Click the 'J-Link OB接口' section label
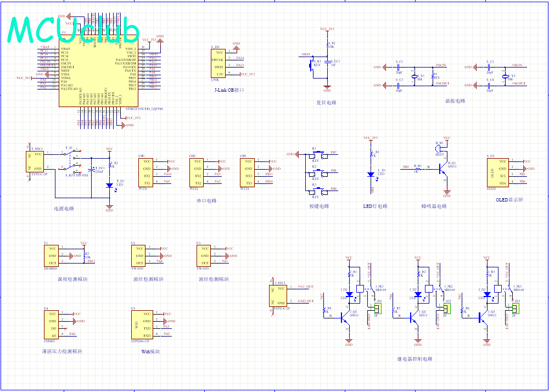549x392 pixels. pyautogui.click(x=228, y=90)
